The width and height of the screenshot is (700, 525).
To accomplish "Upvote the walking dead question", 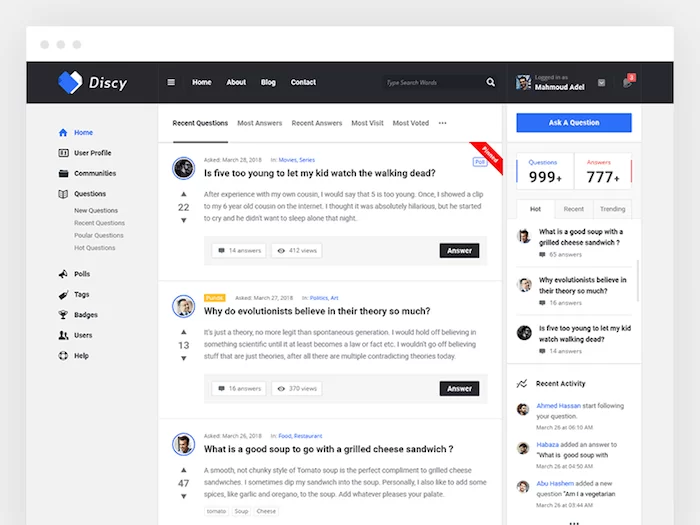I will 183,194.
